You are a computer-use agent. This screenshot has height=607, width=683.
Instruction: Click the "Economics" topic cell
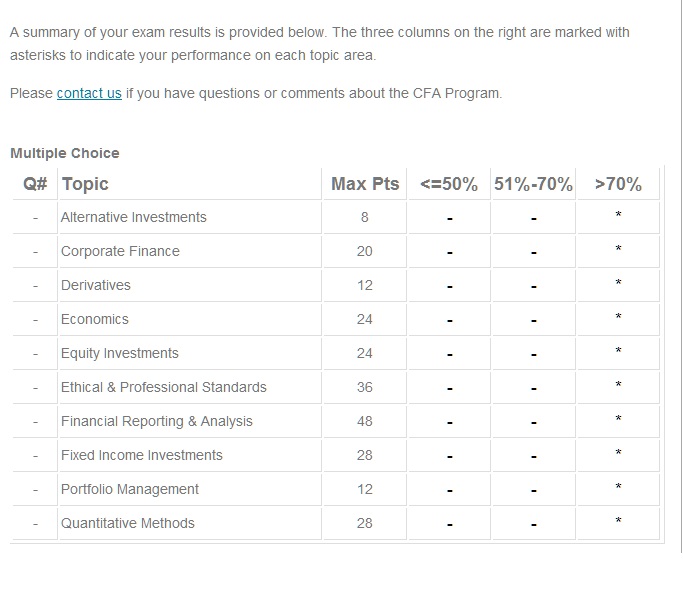(95, 319)
